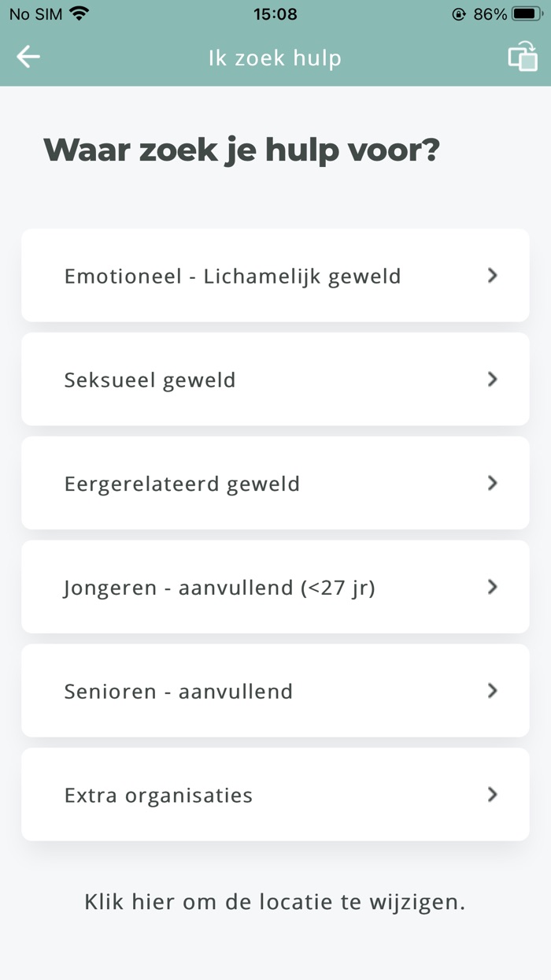Tap the battery indicator in the status bar
551x980 pixels.
point(524,13)
